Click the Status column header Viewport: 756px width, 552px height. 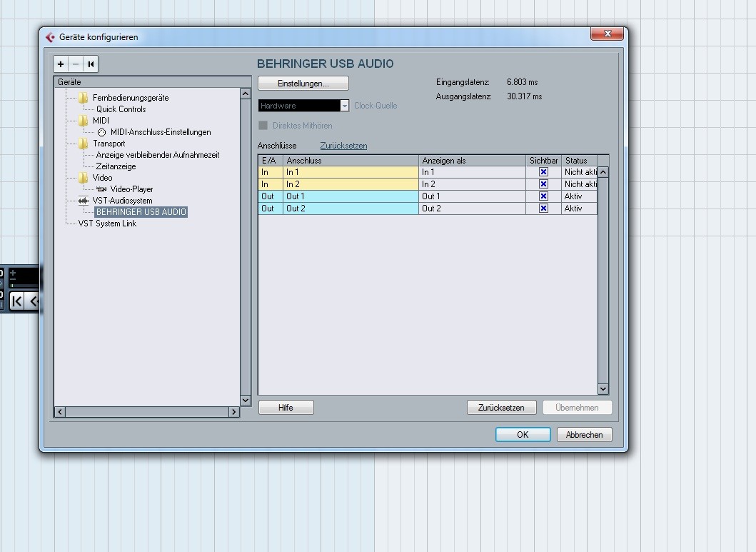579,161
